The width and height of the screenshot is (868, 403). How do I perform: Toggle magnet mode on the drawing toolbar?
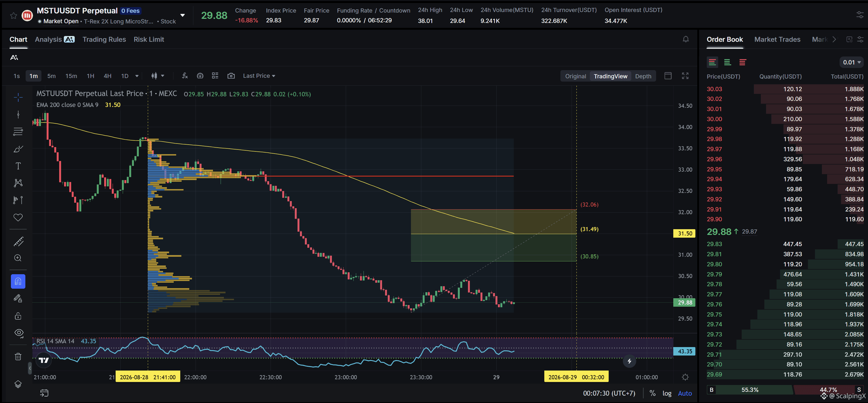tap(18, 282)
